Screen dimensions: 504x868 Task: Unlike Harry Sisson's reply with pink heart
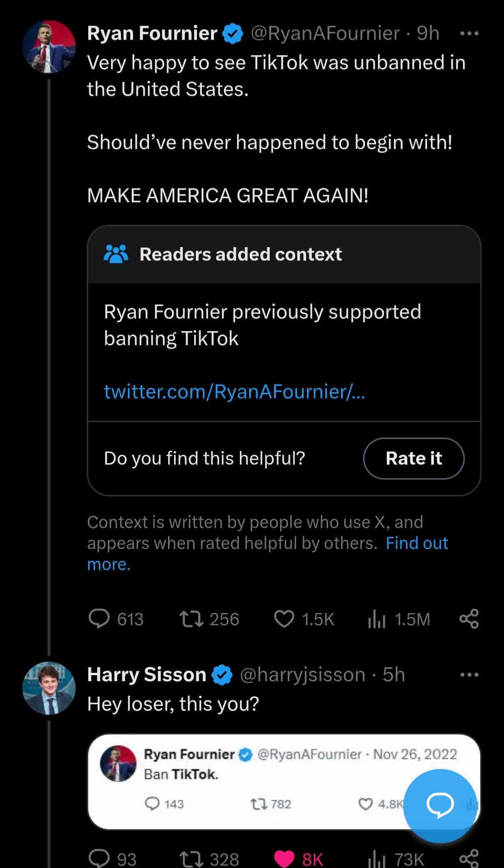pyautogui.click(x=284, y=858)
